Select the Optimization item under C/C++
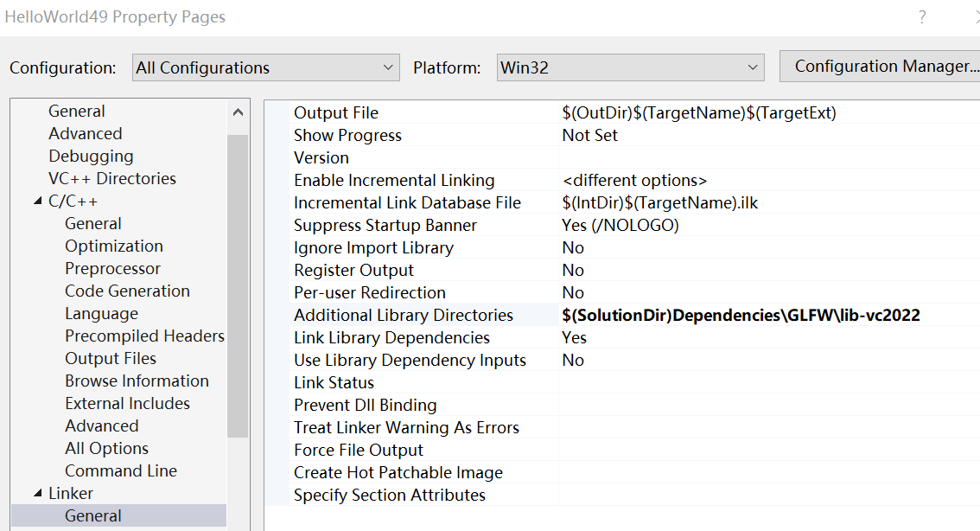This screenshot has height=531, width=980. [x=113, y=246]
